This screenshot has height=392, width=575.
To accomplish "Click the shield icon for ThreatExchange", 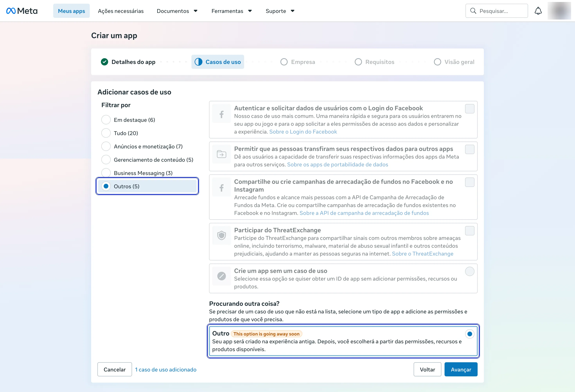I will (x=221, y=235).
